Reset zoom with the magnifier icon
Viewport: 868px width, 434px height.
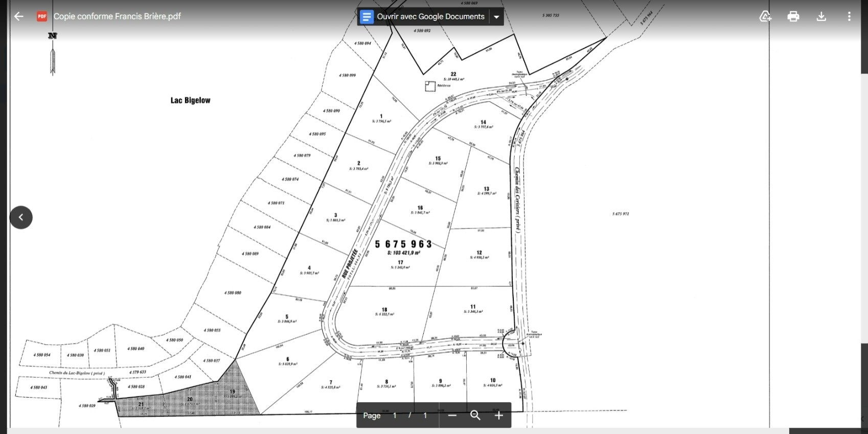tap(475, 416)
